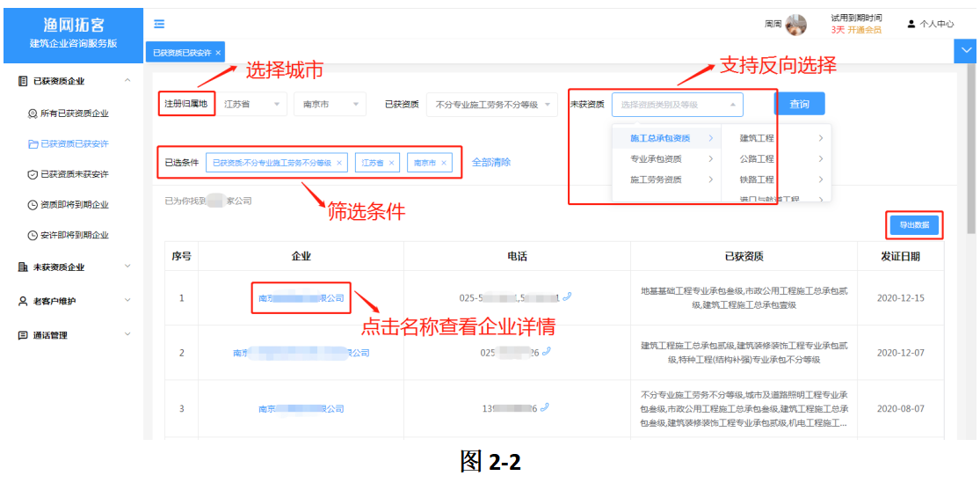Viewport: 980px width, 483px height.
Task: Open the 南京市 city dropdown
Action: tap(330, 105)
